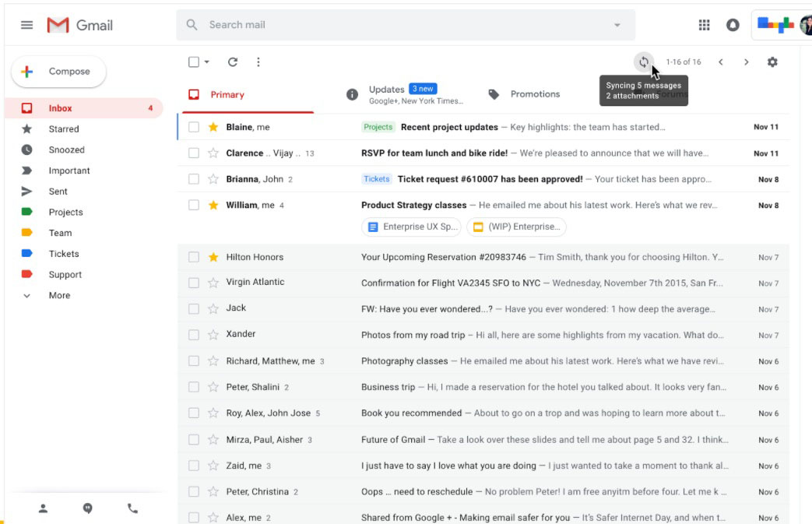The image size is (812, 524).
Task: Select the Jack email checkbox
Action: pos(194,309)
